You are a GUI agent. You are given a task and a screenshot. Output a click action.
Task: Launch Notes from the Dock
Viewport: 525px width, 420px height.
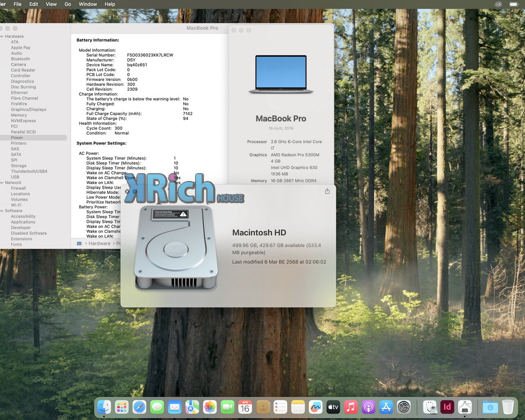point(298,407)
